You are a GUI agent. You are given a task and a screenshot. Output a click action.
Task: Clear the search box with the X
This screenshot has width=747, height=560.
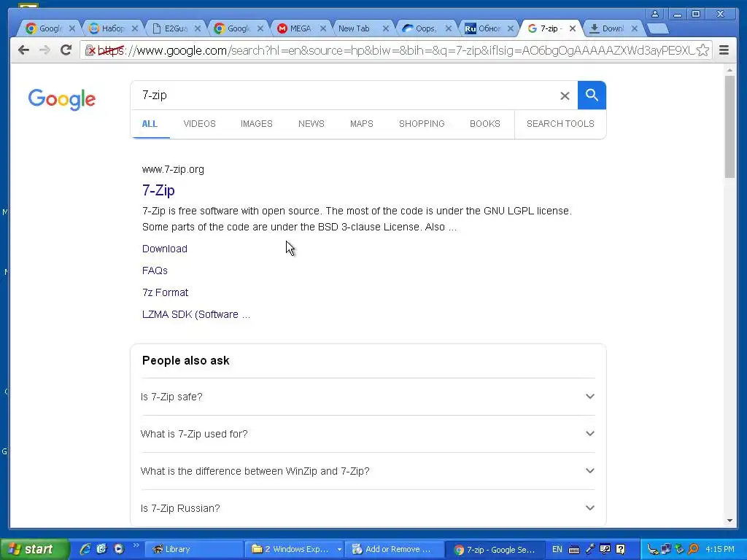565,96
